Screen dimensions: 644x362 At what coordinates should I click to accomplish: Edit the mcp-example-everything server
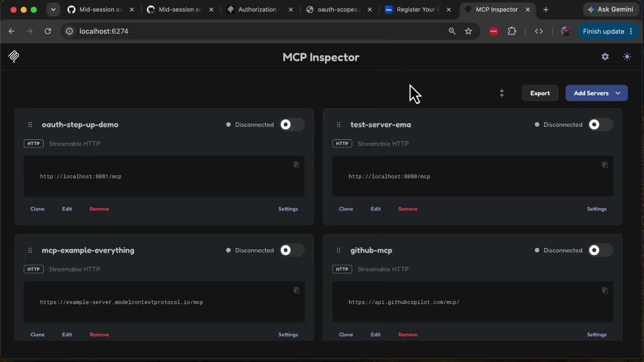[67, 334]
